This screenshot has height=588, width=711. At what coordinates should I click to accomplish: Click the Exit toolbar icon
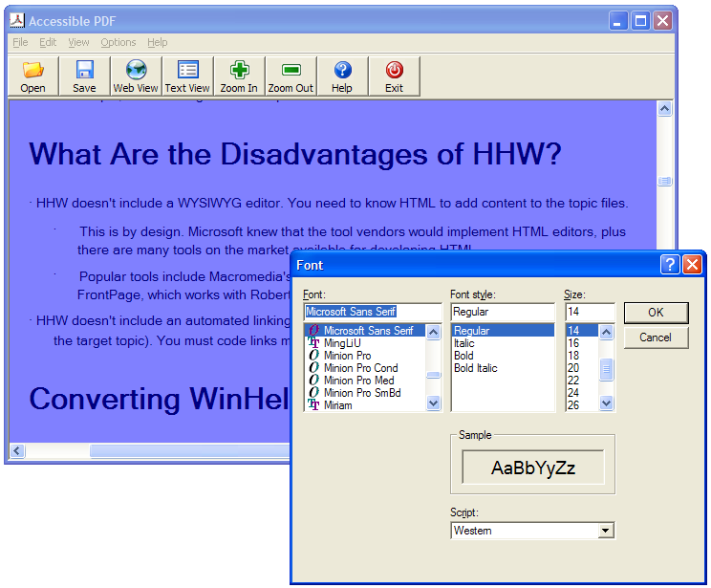click(x=394, y=71)
